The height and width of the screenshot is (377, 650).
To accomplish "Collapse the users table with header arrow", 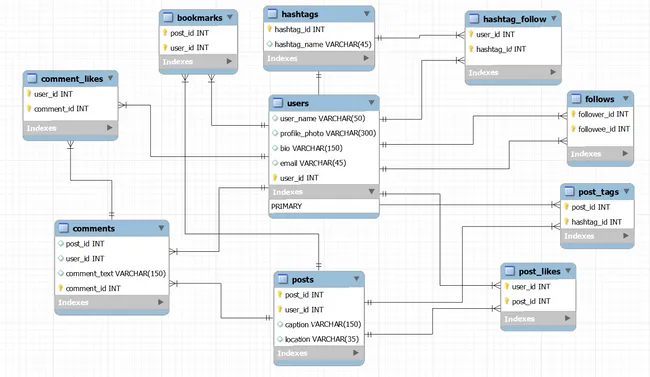I will click(x=371, y=102).
